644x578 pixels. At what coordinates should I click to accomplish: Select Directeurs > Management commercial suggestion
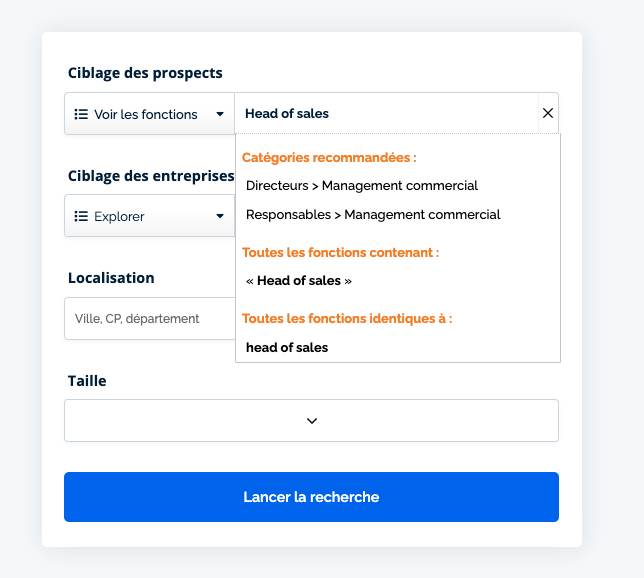(x=362, y=186)
